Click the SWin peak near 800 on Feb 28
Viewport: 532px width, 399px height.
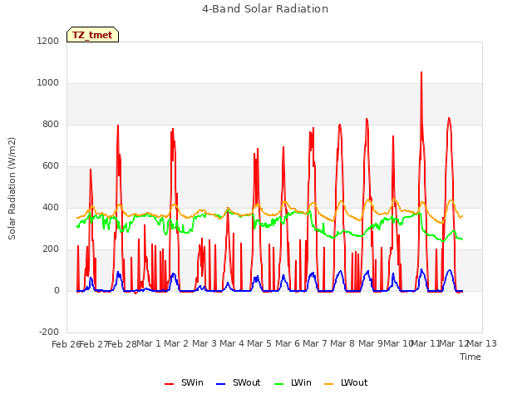[x=118, y=126]
